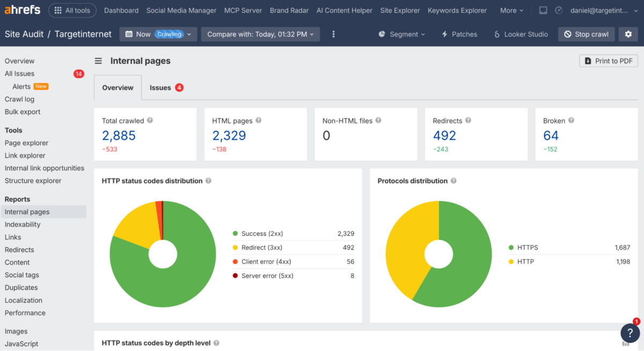Open Overview in the sidebar
This screenshot has width=644, height=351.
(x=19, y=61)
